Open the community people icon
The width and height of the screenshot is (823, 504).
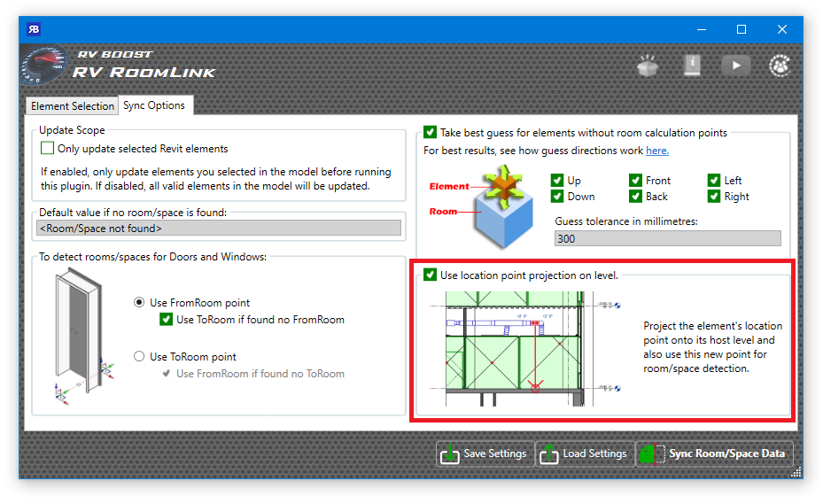point(780,66)
